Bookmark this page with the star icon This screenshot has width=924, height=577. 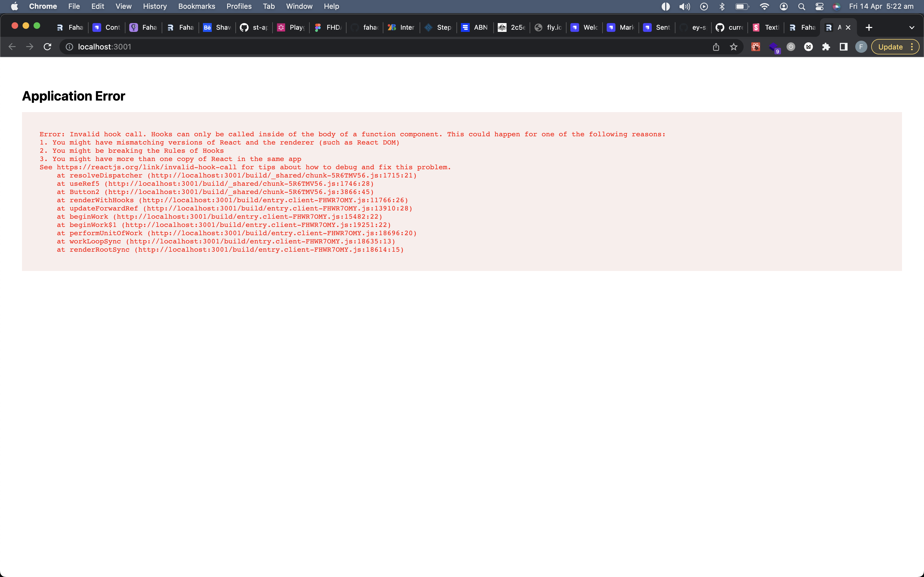coord(734,46)
